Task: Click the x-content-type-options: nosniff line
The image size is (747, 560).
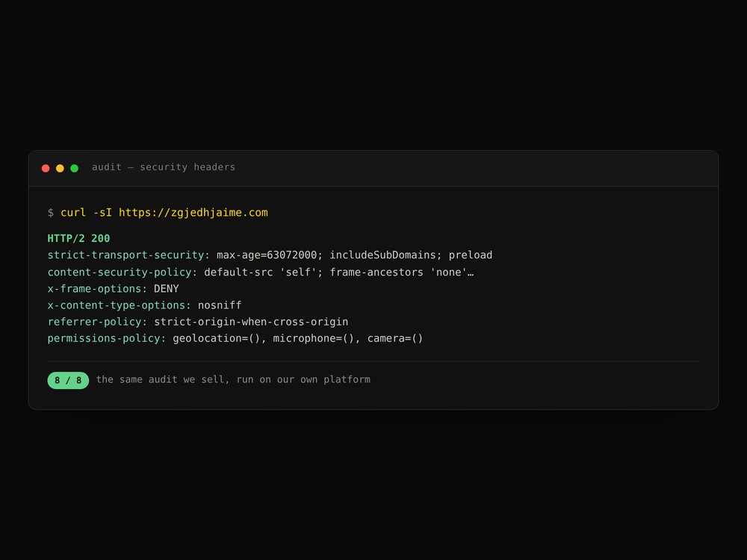Action: click(144, 305)
